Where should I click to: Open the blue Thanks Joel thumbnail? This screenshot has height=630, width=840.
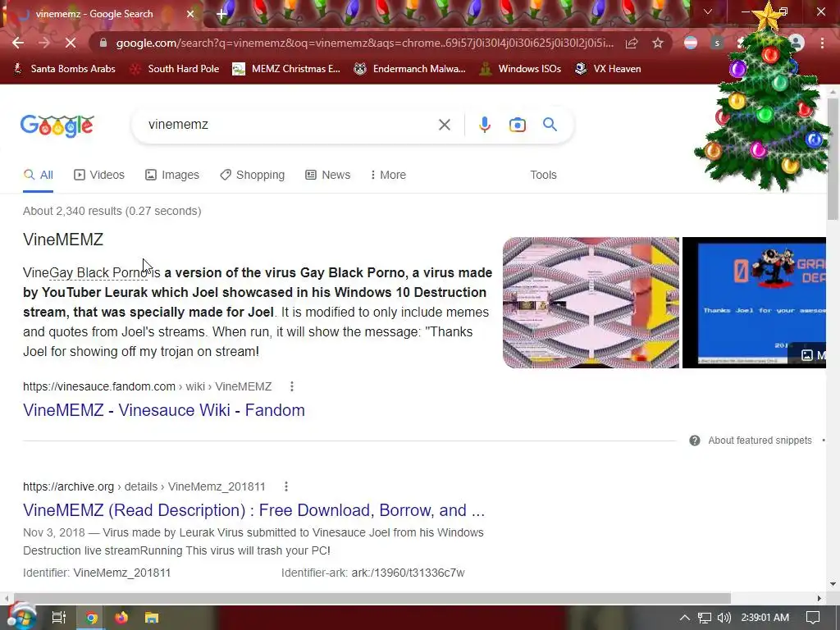(755, 303)
